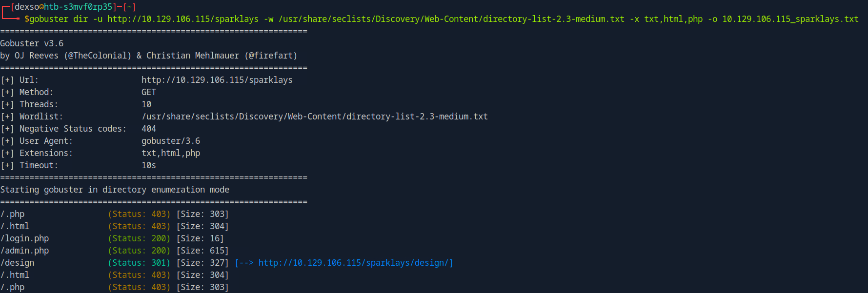Click the Extensions value txt,html,php
Image resolution: width=868 pixels, height=293 pixels.
(x=171, y=153)
